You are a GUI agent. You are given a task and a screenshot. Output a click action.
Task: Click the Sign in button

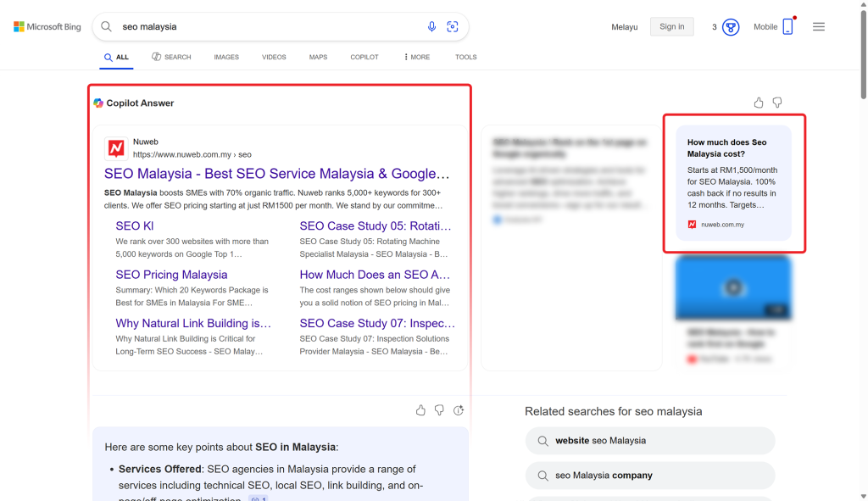tap(672, 26)
